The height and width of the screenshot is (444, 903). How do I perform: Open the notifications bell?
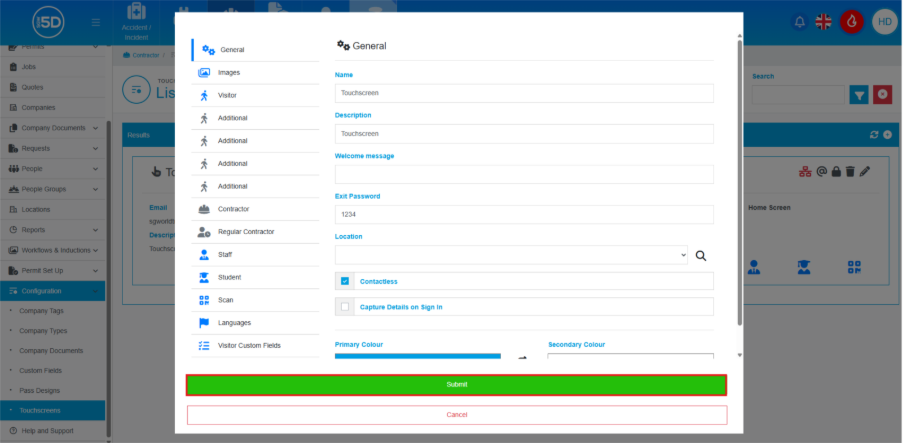point(800,22)
